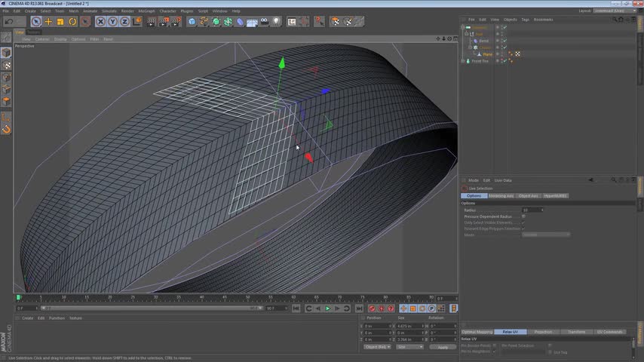
Task: Open the Layout dropdown at top right
Action: pyautogui.click(x=615, y=11)
